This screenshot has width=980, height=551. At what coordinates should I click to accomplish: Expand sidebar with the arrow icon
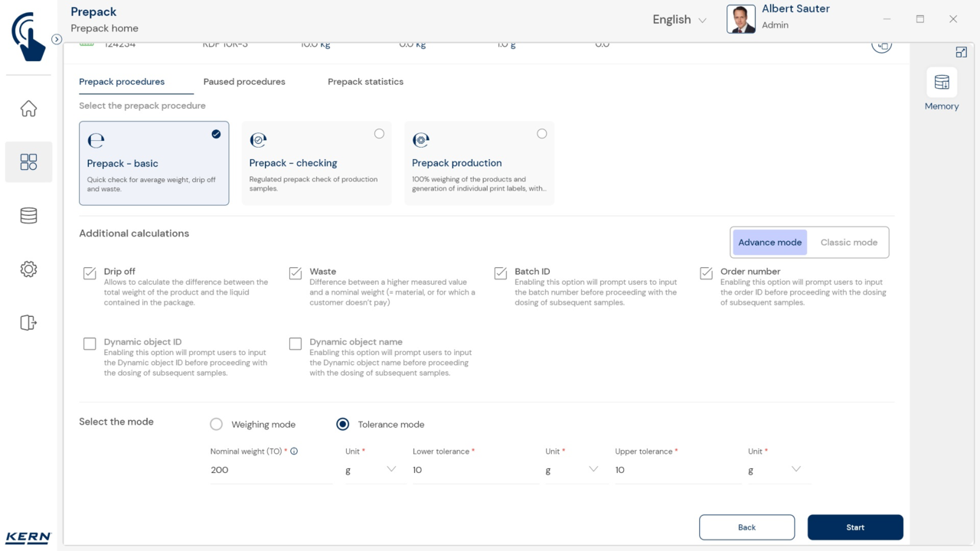click(x=57, y=39)
